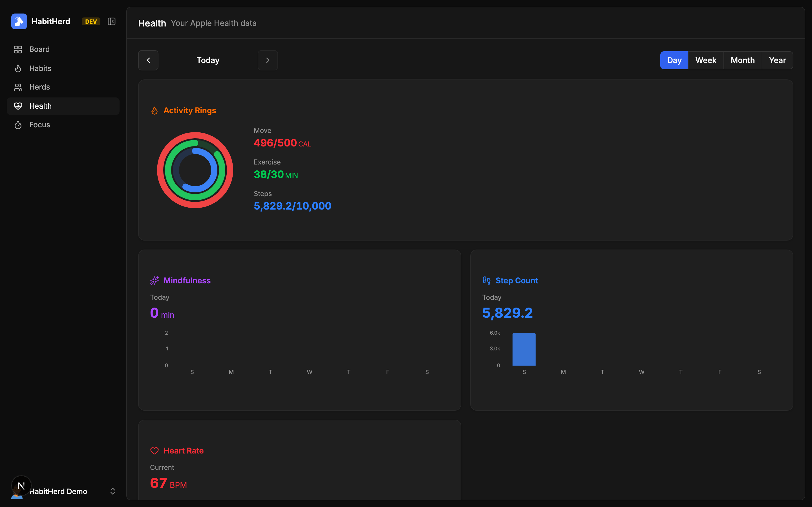Collapse the sidebar panel icon

point(111,21)
